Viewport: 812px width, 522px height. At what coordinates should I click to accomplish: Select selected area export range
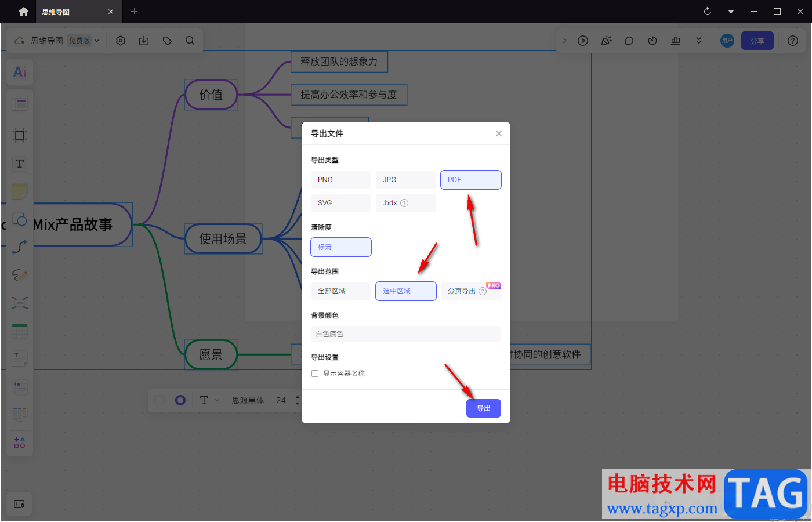click(x=406, y=291)
